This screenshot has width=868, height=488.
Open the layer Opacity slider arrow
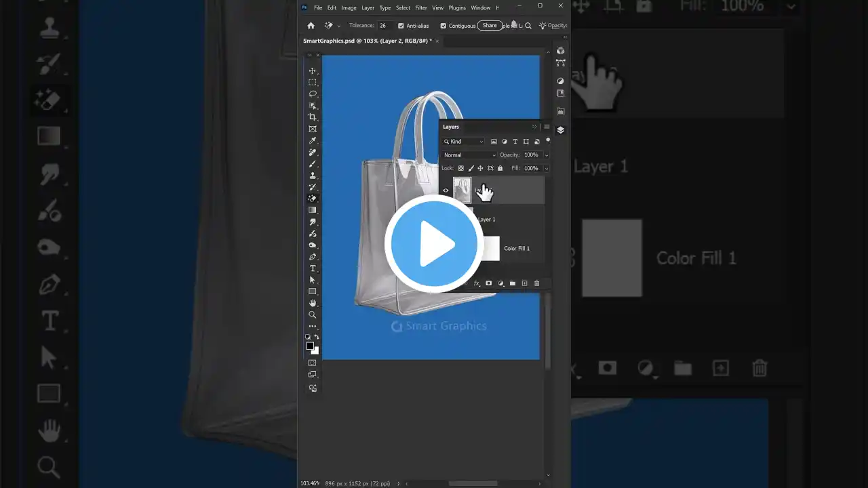click(x=547, y=155)
